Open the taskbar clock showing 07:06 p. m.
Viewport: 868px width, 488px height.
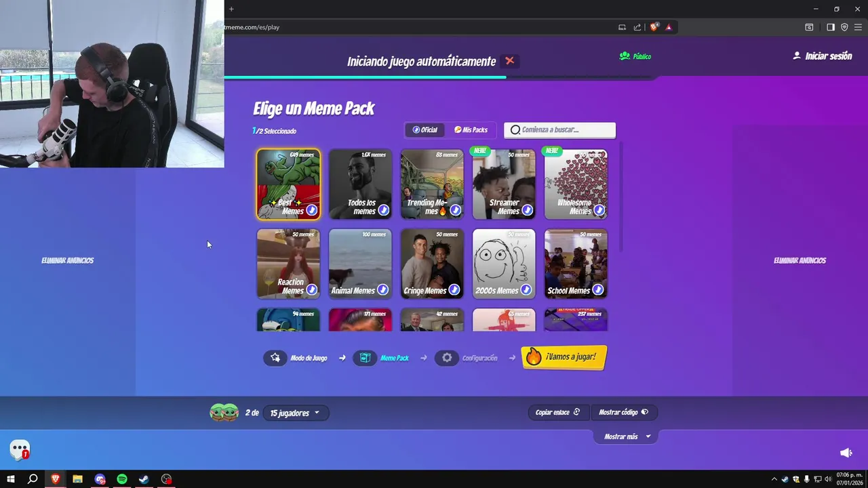tap(850, 479)
